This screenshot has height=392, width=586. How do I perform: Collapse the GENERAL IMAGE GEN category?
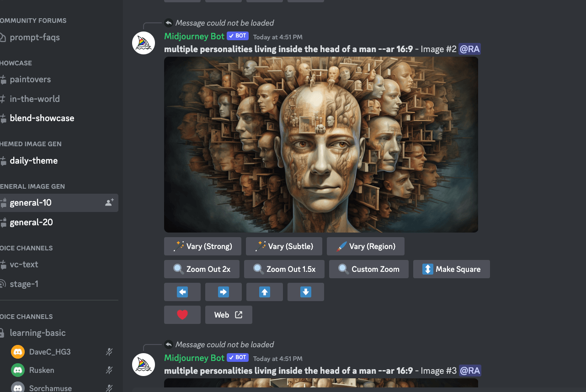[x=32, y=186]
